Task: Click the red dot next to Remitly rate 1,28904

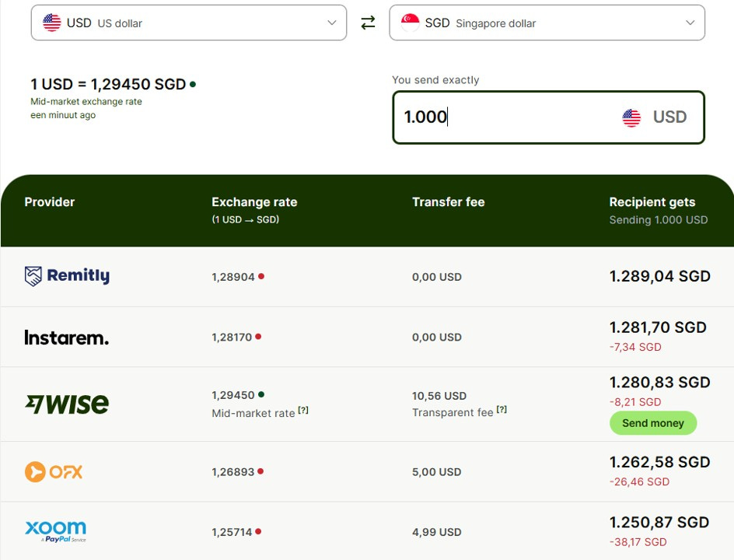Action: coord(261,276)
